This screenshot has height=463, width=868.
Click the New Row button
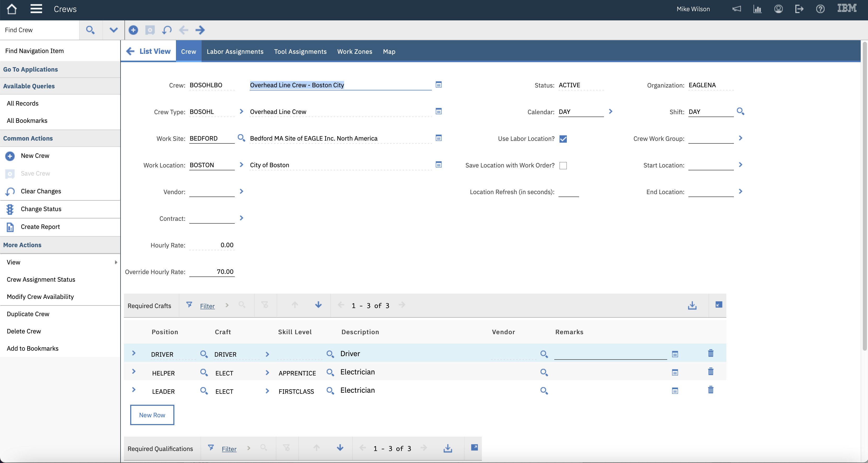click(x=152, y=415)
